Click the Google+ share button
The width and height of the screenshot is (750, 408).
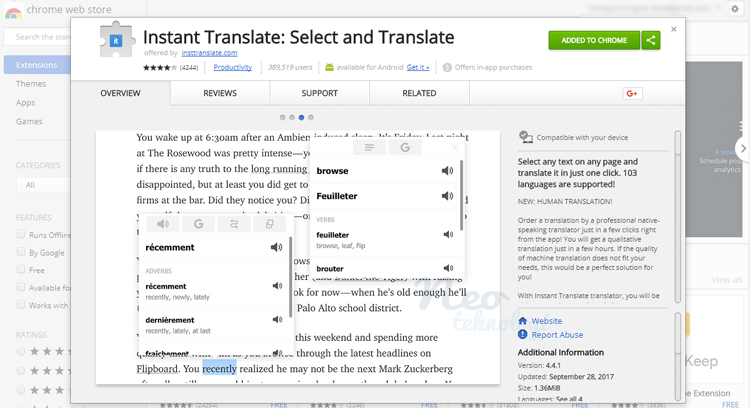click(632, 93)
